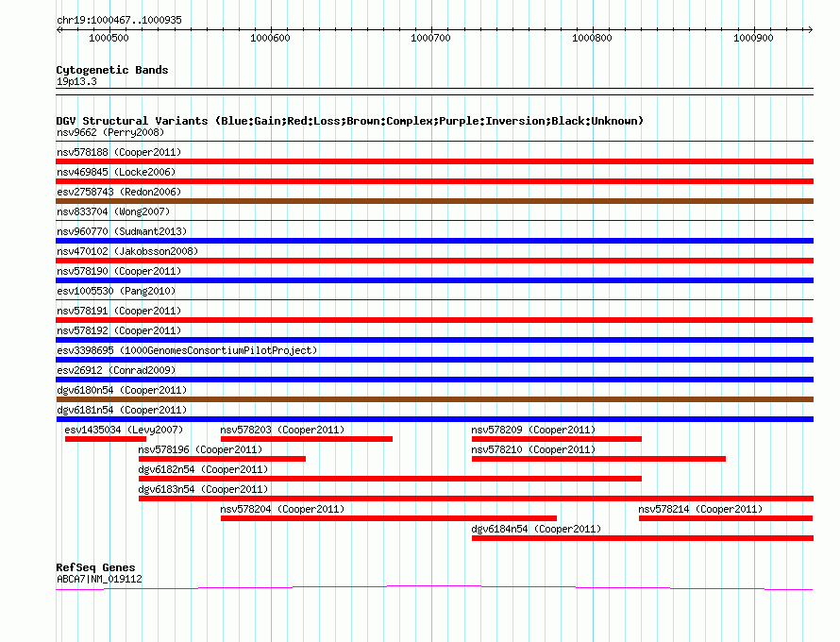Click the nsv833704 (Wong2007) label
This screenshot has height=642, width=840.
(113, 211)
